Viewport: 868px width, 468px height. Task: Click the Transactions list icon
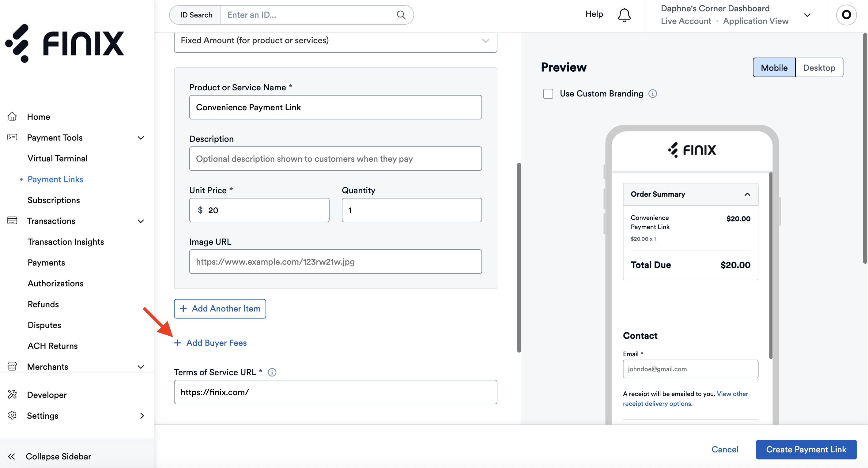12,220
